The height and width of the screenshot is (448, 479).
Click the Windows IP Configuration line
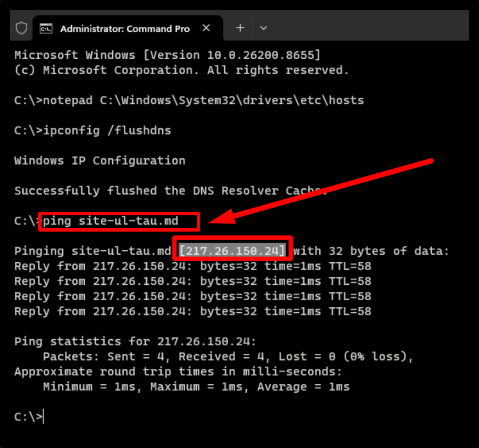pos(100,161)
